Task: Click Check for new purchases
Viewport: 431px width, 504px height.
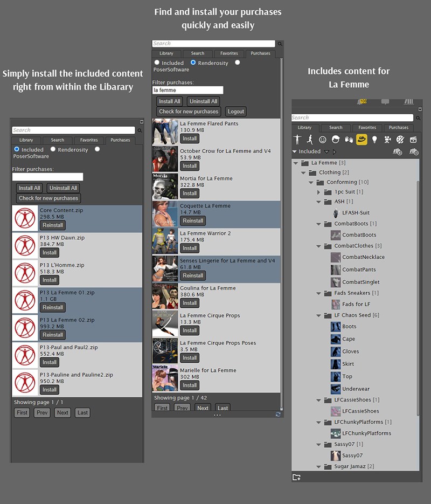Action: 187,112
